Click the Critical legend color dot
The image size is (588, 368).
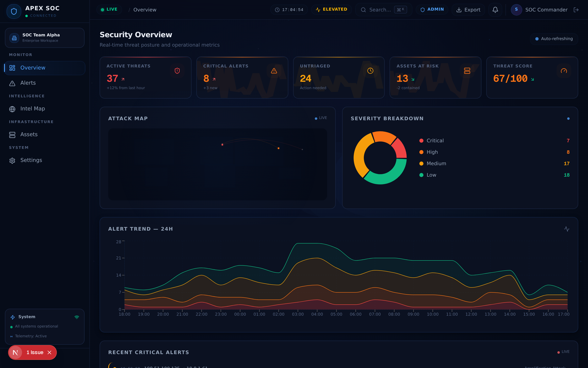[x=421, y=141]
